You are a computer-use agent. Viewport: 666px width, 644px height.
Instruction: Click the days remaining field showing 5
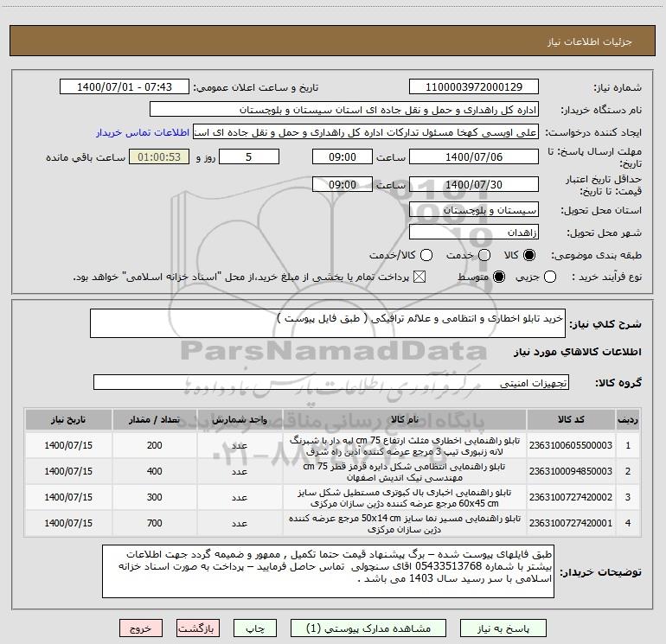249,156
